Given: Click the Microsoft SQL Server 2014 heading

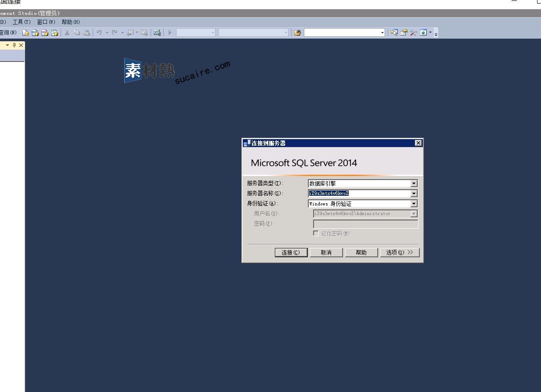Looking at the screenshot, I should (304, 163).
